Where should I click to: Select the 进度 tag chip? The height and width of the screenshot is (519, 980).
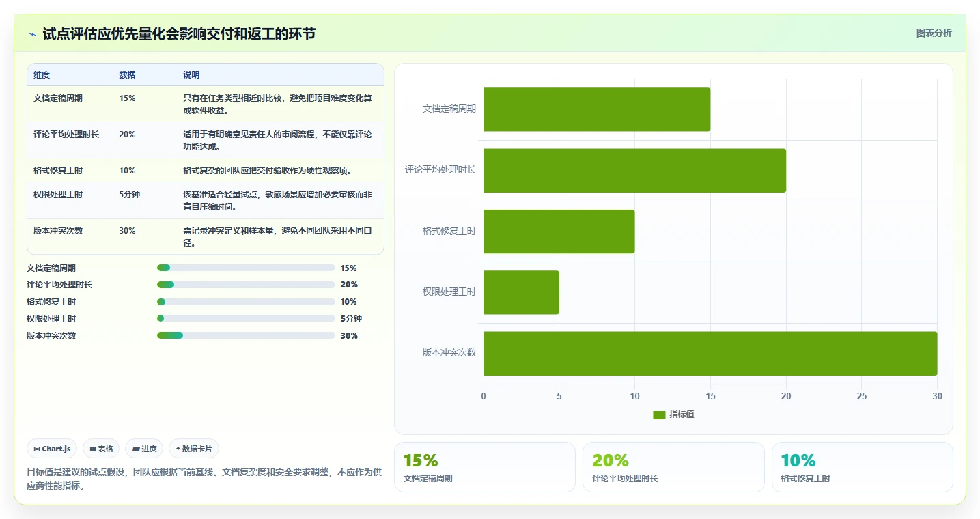point(144,449)
